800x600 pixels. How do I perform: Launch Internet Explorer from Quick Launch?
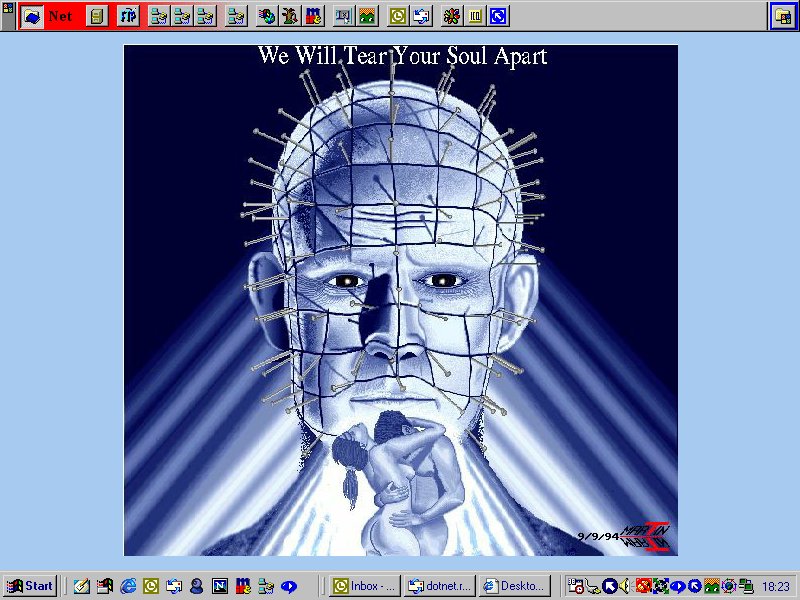[128, 586]
